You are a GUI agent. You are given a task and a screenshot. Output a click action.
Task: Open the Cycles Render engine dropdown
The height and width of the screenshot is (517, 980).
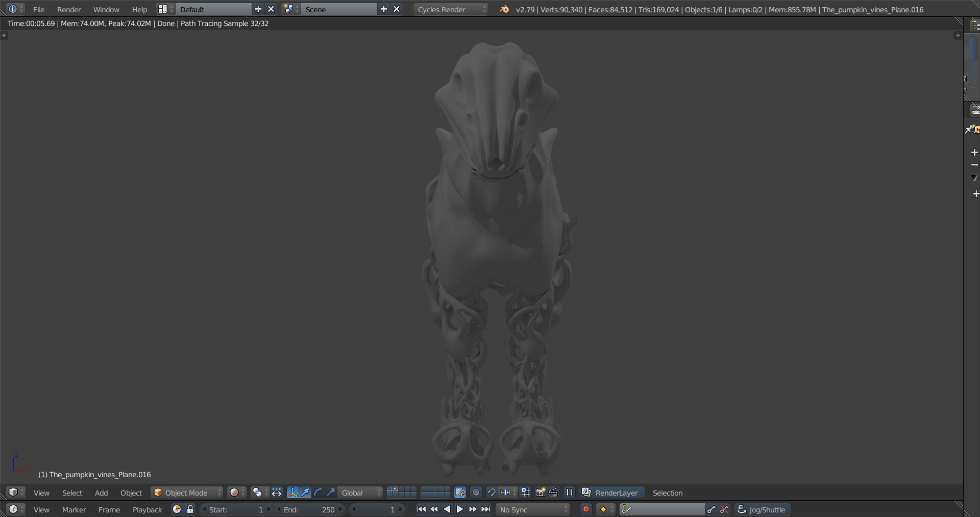pos(451,9)
